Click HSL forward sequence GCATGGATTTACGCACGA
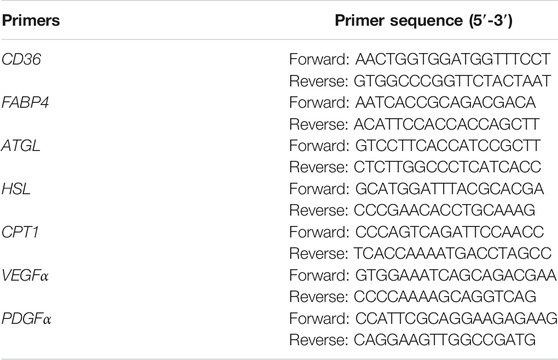This screenshot has width=558, height=360. click(449, 189)
